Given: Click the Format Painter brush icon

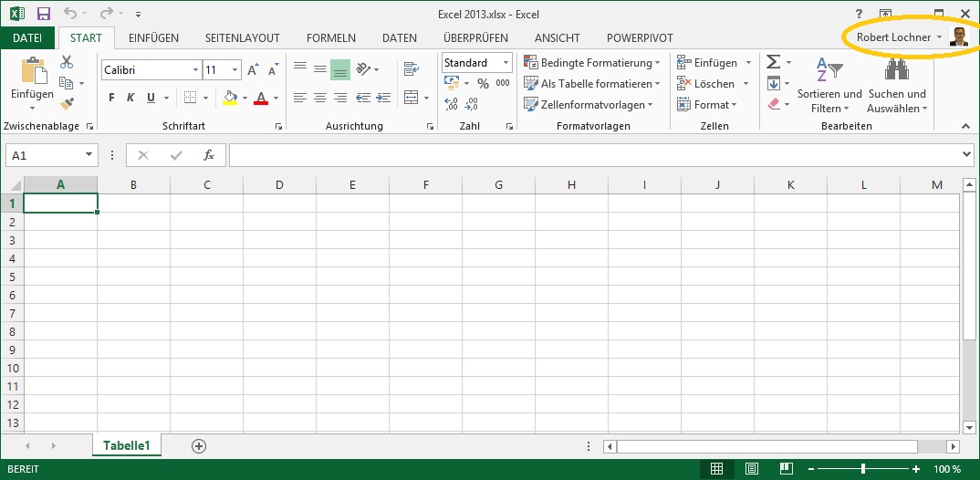Looking at the screenshot, I should coord(67,104).
